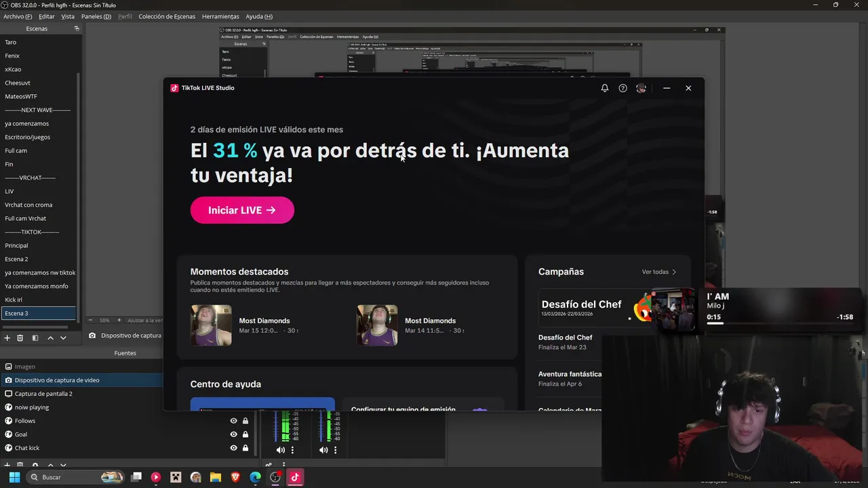Select the Taro scene
This screenshot has height=488, width=868.
point(39,42)
